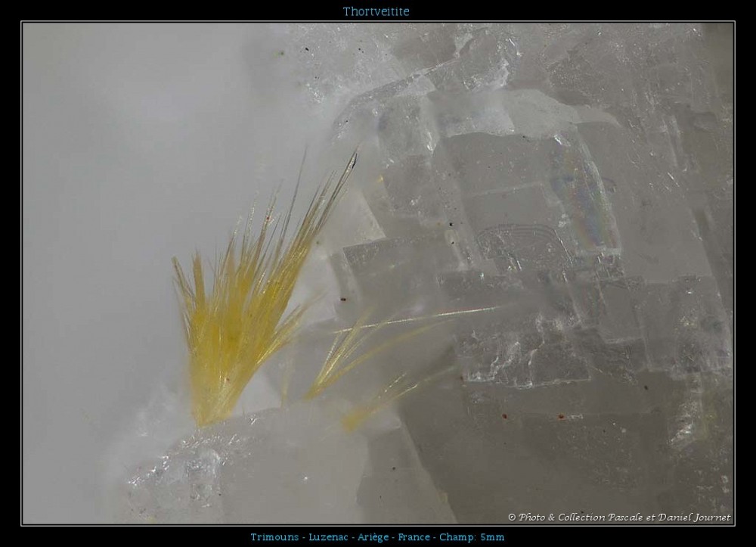Click Ariège in the location caption

click(x=372, y=537)
